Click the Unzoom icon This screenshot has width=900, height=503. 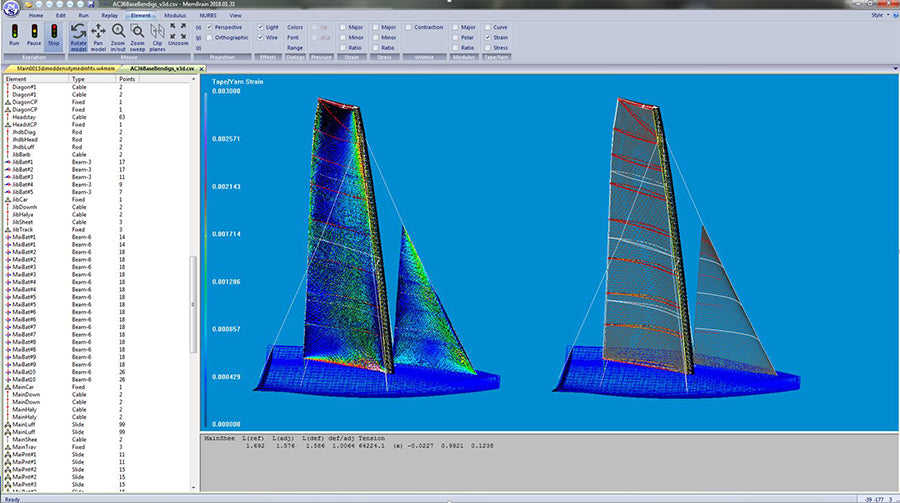click(x=178, y=31)
